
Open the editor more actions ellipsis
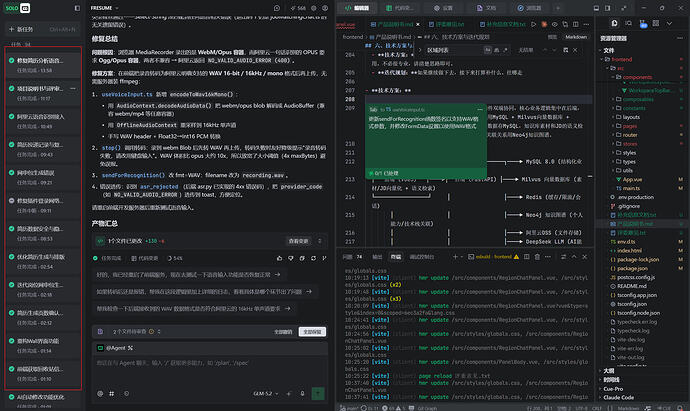586,24
